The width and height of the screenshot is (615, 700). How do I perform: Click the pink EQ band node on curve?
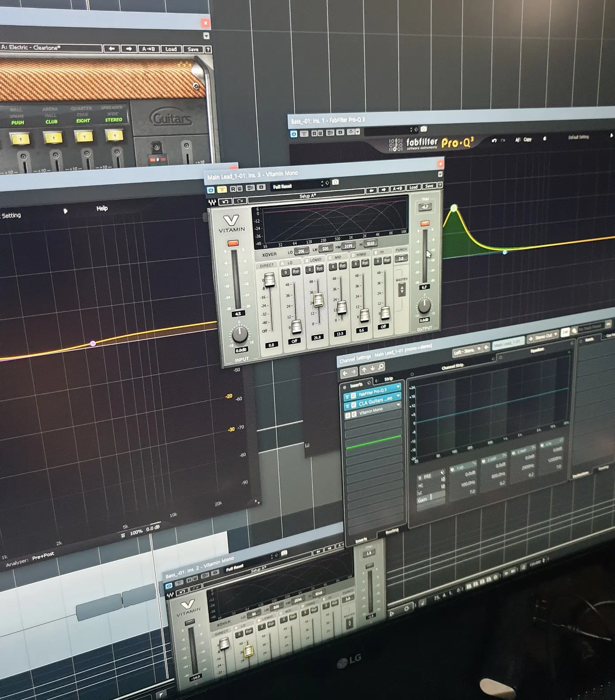[93, 343]
